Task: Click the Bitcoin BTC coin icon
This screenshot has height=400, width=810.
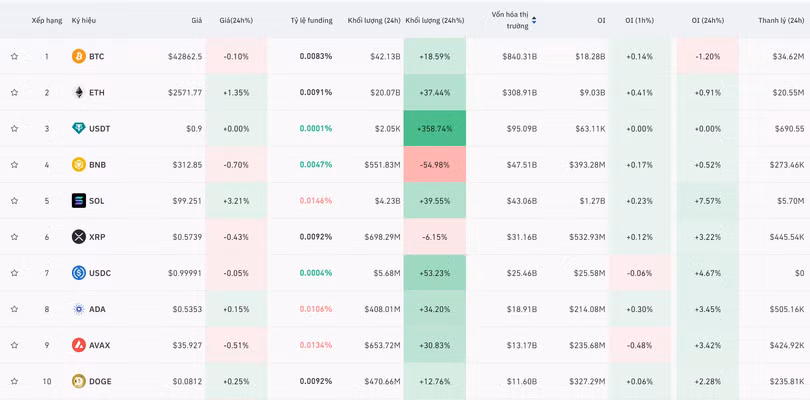Action: click(79, 56)
